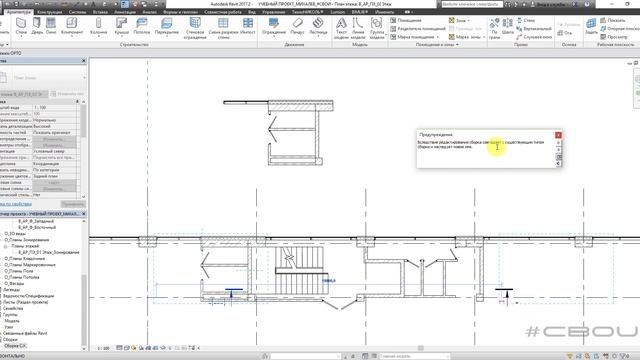640x360 pixels.
Task: Select the Перекрытие (Floor) tool
Action: click(x=167, y=27)
